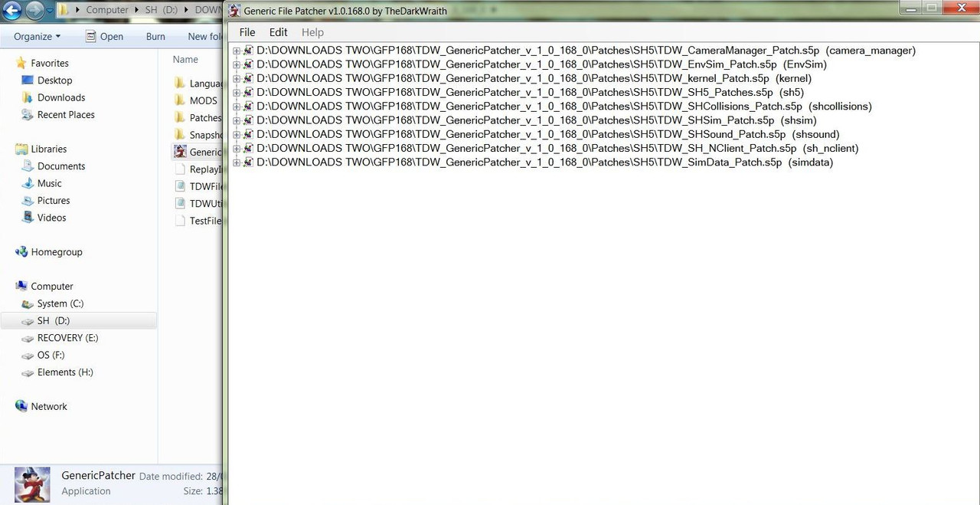Click Burn in Explorer toolbar

[155, 36]
